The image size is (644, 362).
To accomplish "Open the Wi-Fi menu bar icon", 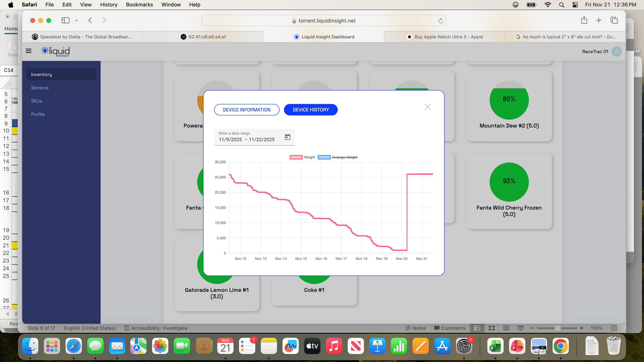I will click(548, 5).
